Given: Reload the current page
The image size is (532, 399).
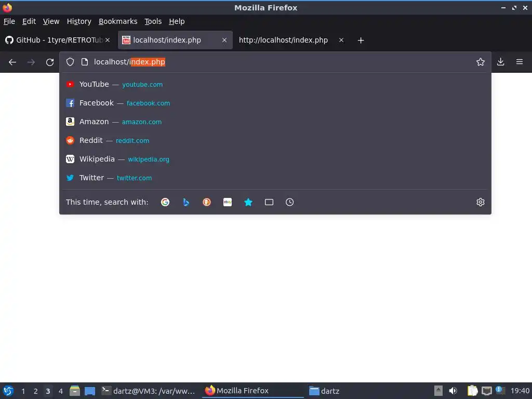Looking at the screenshot, I should click(x=50, y=62).
